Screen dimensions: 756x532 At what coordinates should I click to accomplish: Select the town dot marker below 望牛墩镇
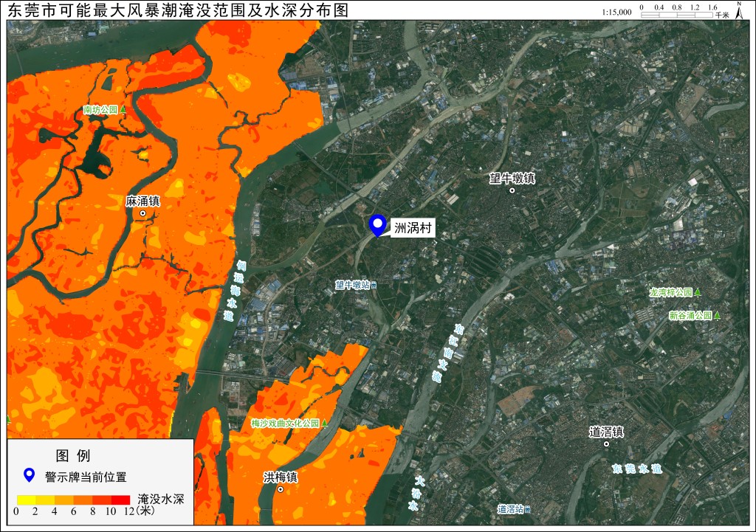coord(512,190)
